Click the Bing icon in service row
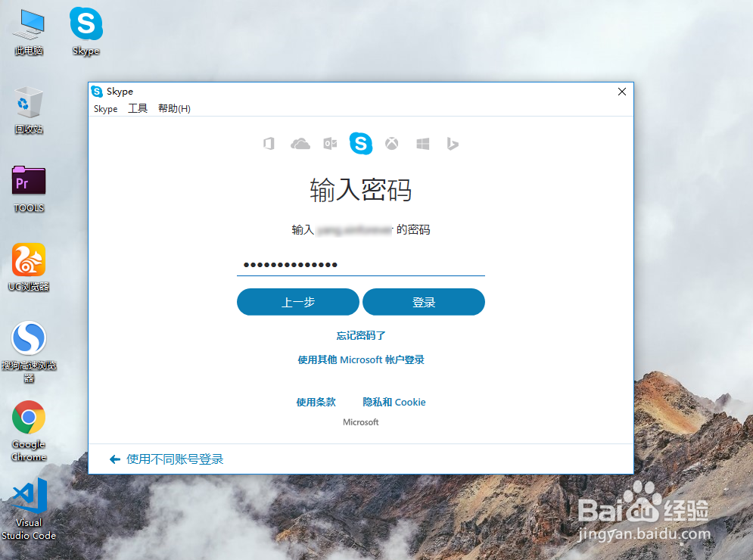The width and height of the screenshot is (753, 560). [x=453, y=144]
